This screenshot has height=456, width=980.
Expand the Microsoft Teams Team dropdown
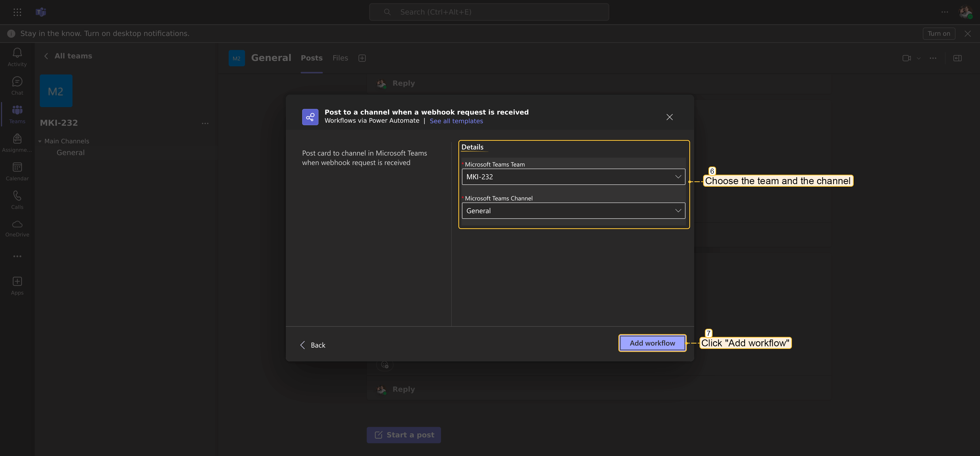(x=573, y=176)
